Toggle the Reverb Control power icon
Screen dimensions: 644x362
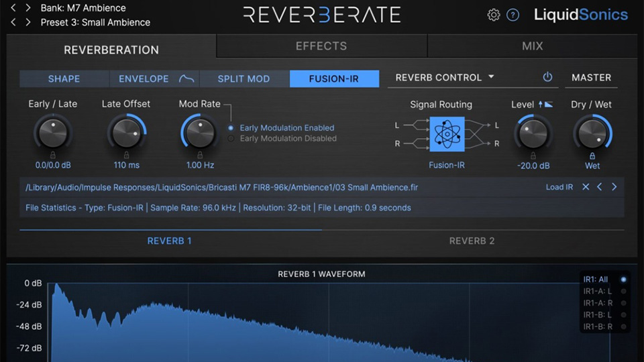547,77
